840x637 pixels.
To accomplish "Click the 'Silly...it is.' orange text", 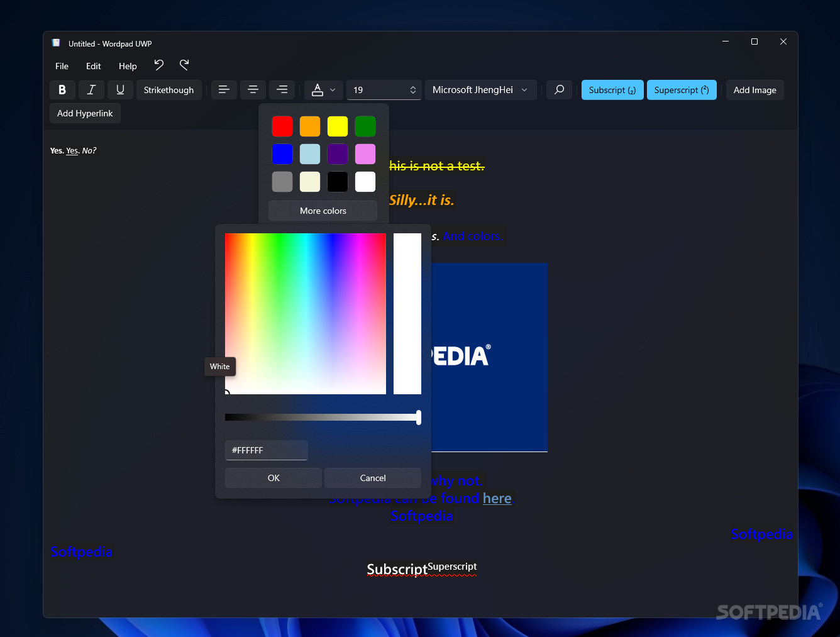I will pos(421,200).
